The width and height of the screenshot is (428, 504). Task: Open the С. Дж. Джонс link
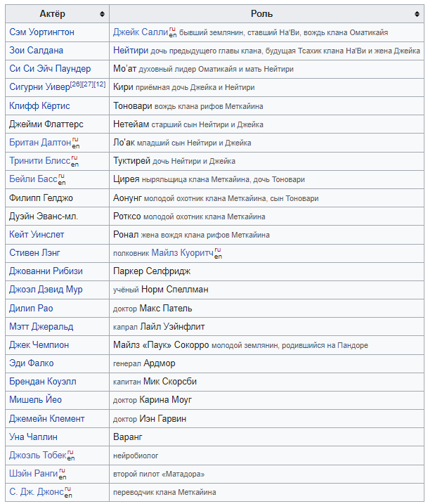37,492
